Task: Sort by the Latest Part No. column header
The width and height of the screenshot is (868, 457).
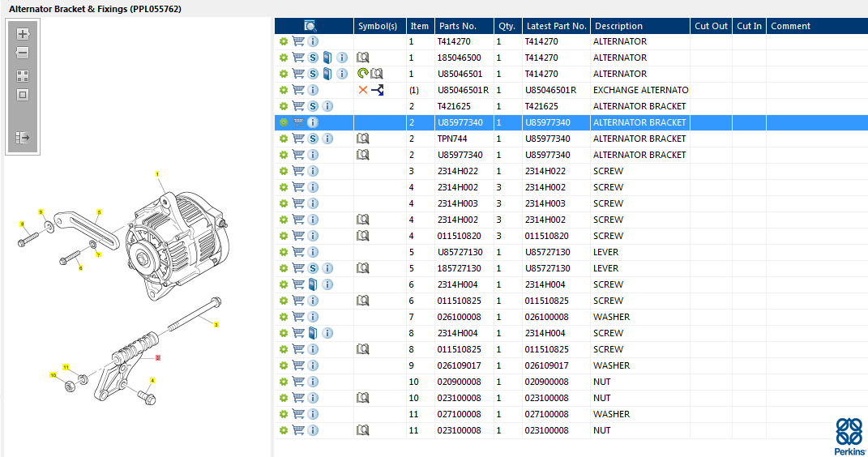Action: [x=556, y=26]
